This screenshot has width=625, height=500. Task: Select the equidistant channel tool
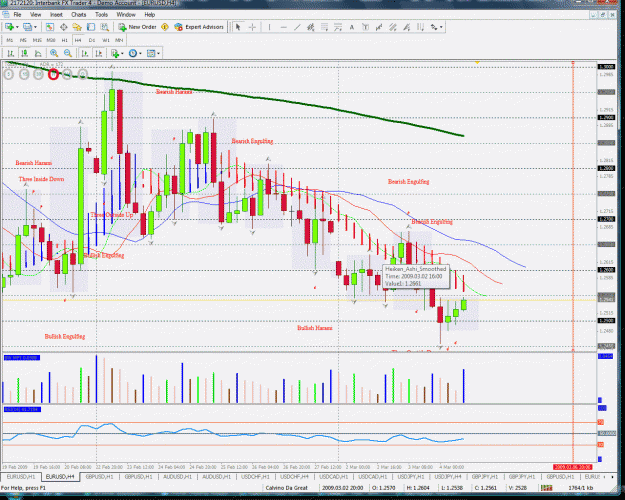coord(311,27)
